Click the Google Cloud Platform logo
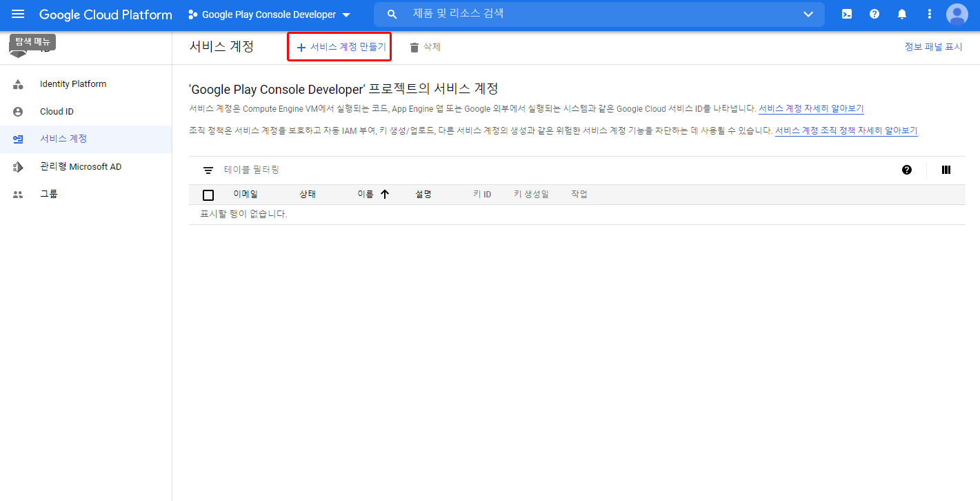The image size is (980, 501). pyautogui.click(x=106, y=14)
